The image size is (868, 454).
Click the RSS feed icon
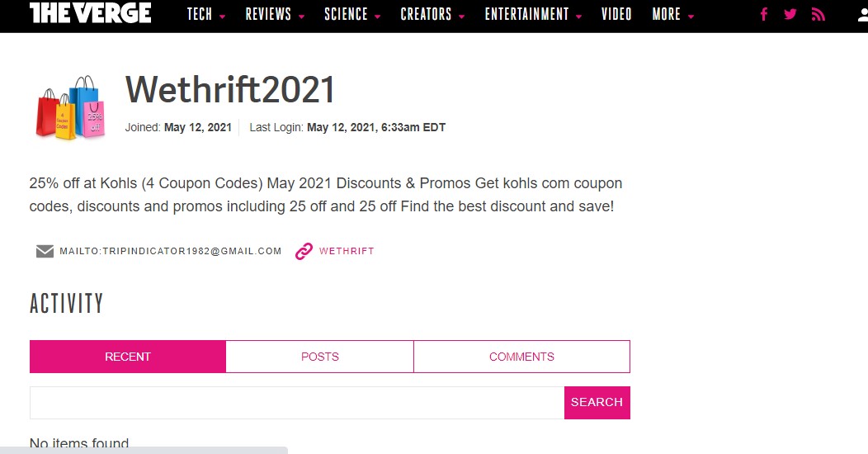click(818, 14)
